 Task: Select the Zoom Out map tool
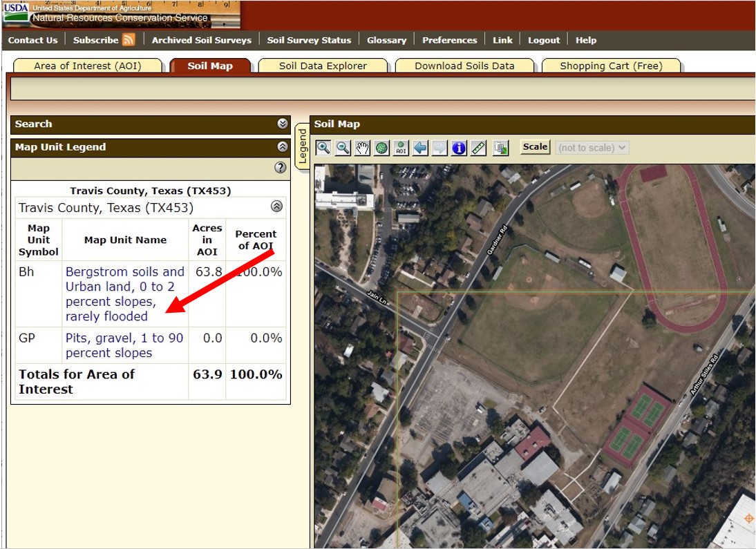[x=343, y=148]
